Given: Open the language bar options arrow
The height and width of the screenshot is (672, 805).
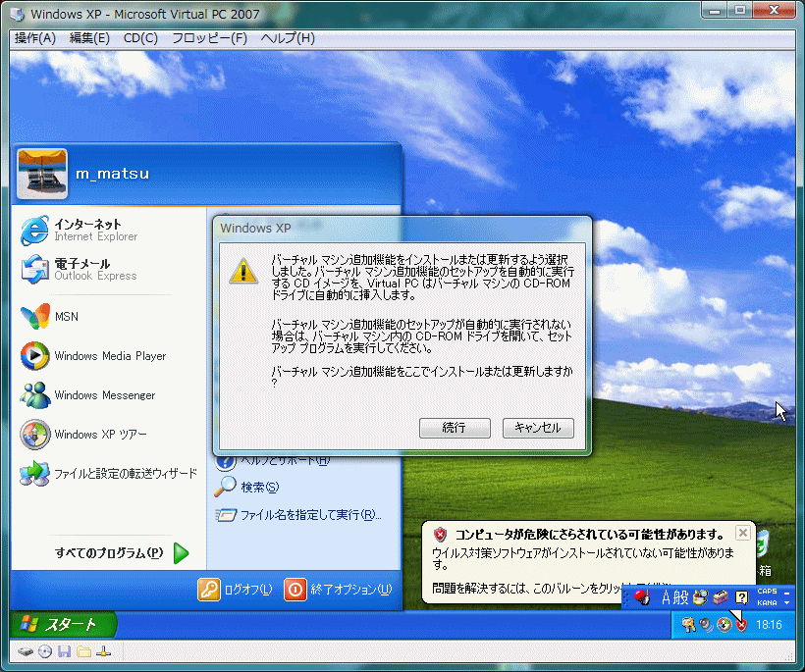Looking at the screenshot, I should point(787,603).
